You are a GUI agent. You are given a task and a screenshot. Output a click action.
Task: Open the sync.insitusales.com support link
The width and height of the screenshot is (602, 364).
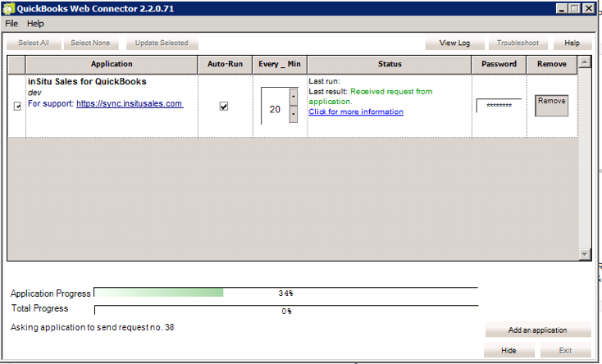(130, 104)
